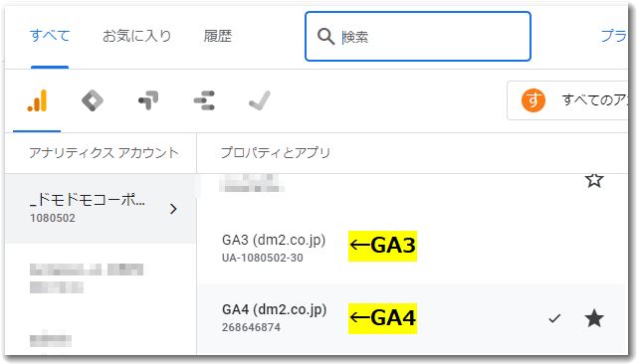Click the orange す avatar icon
Screen dimensions: 637x364
click(533, 99)
